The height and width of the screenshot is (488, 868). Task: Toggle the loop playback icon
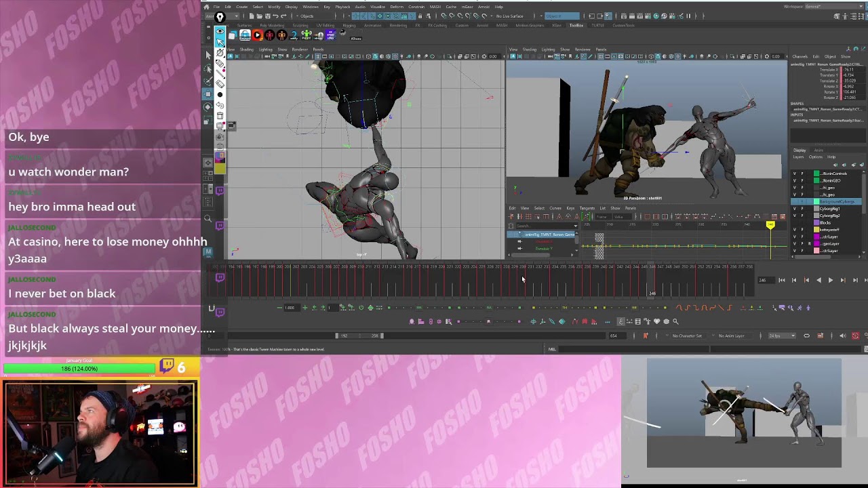click(806, 335)
